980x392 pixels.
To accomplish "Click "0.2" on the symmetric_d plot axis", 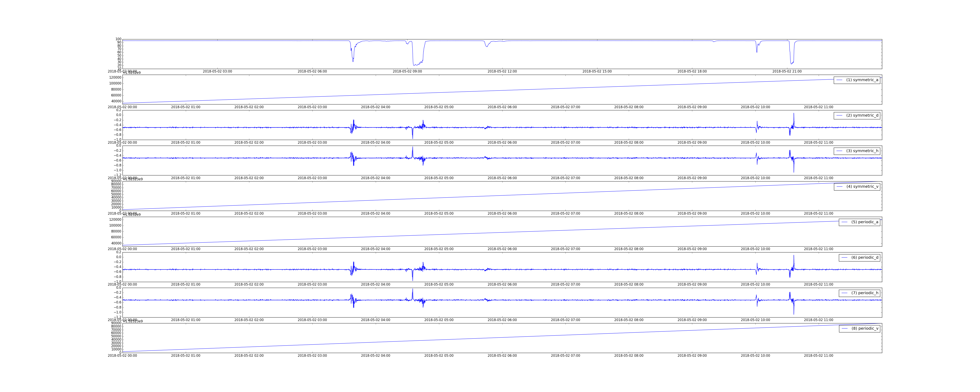I will [x=119, y=110].
